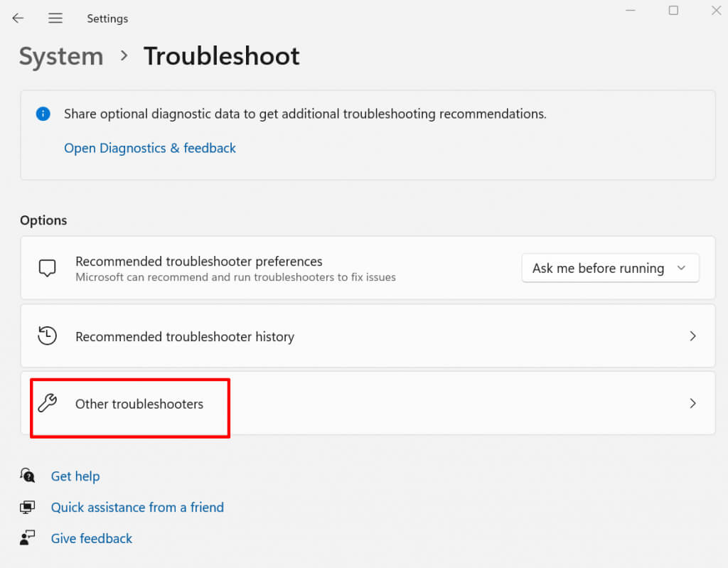Click the back arrow icon
Viewport: 728px width, 568px height.
pos(18,18)
